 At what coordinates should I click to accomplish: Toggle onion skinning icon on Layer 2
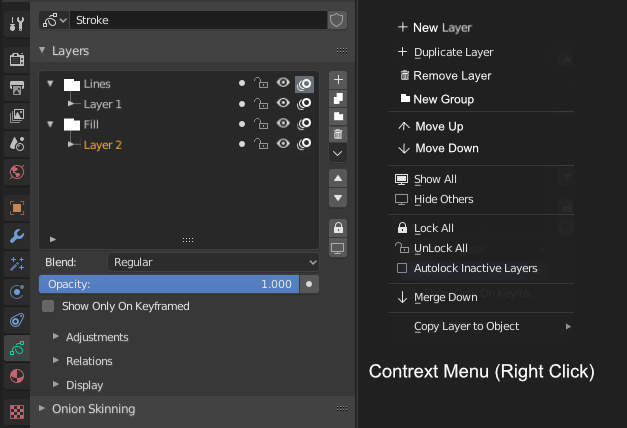click(x=304, y=144)
